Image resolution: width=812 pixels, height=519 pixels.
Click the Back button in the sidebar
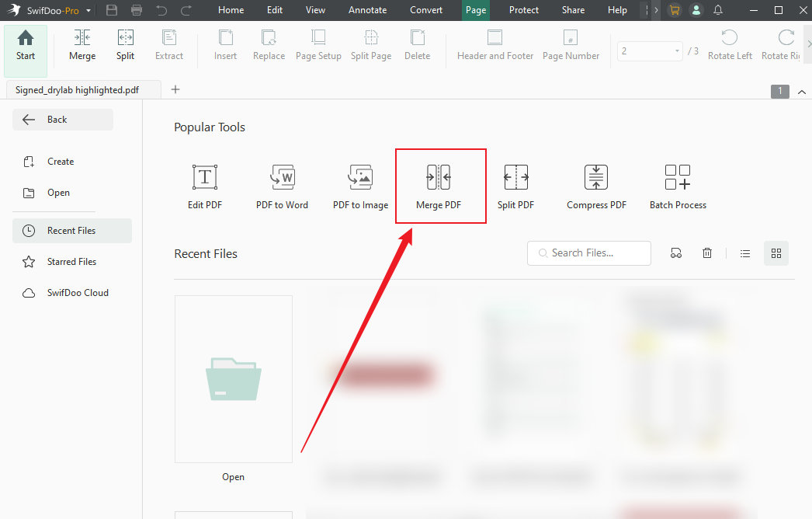click(62, 119)
